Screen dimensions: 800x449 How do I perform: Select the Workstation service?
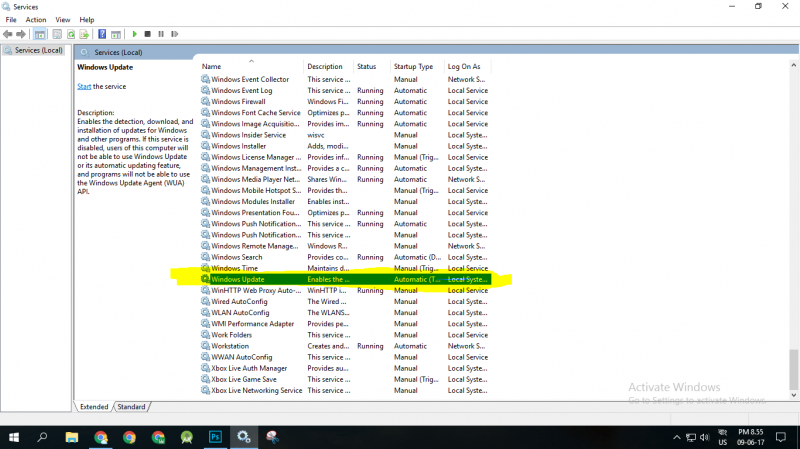click(x=345, y=346)
